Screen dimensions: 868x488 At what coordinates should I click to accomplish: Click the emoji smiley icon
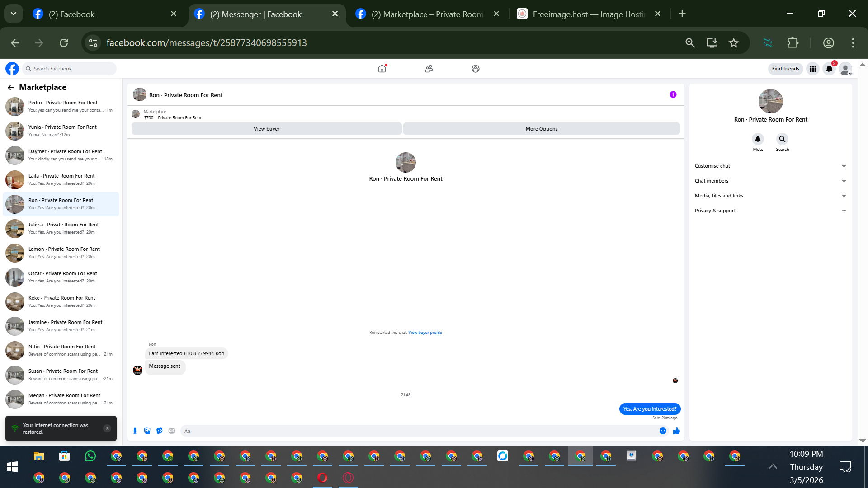pos(663,431)
